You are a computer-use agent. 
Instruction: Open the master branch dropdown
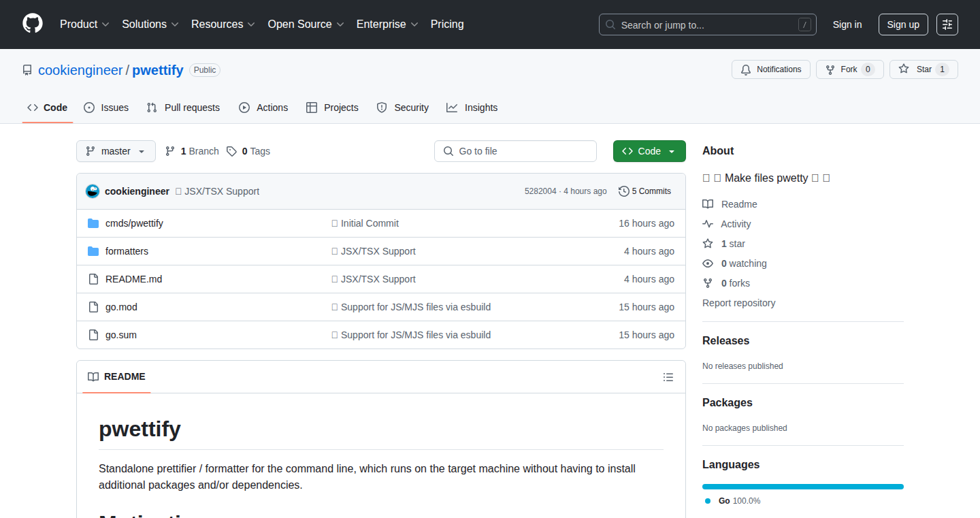[x=116, y=151]
